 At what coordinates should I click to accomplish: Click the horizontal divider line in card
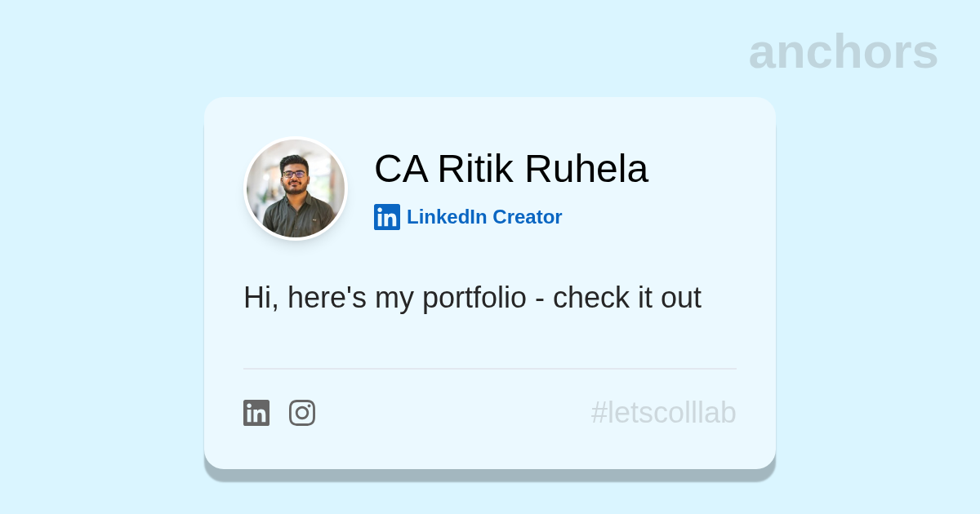tap(490, 369)
